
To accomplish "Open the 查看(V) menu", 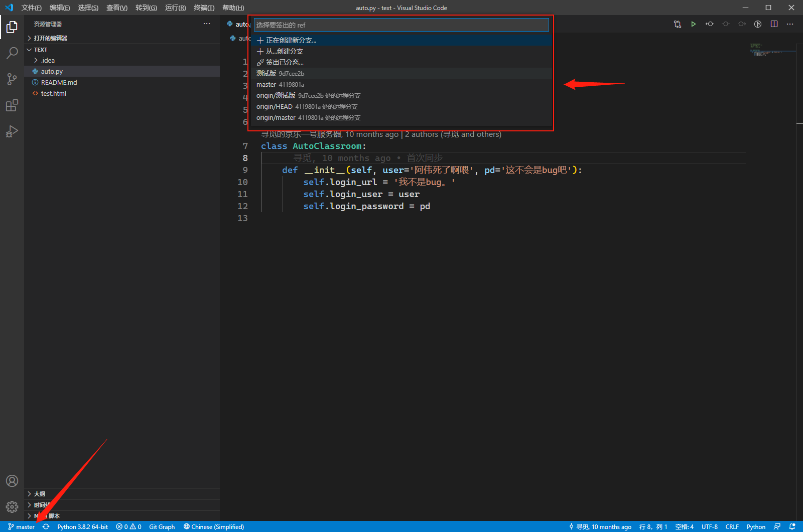I will point(117,8).
